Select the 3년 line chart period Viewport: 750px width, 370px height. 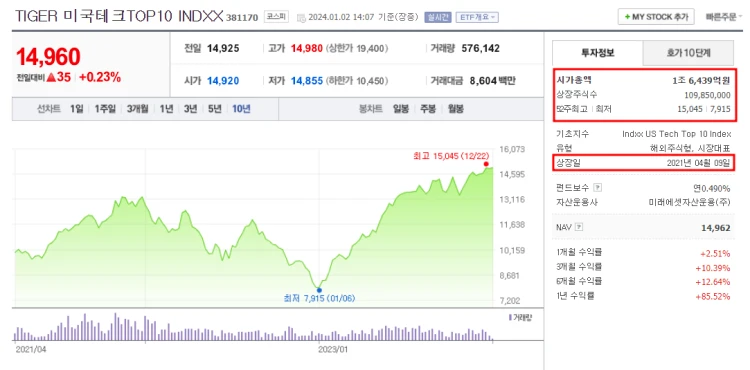coord(190,109)
